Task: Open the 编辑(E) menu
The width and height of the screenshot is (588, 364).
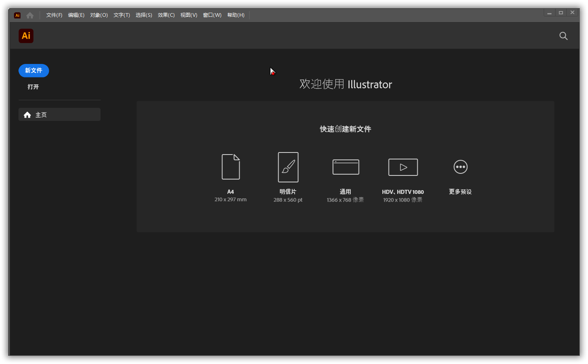Action: 76,15
